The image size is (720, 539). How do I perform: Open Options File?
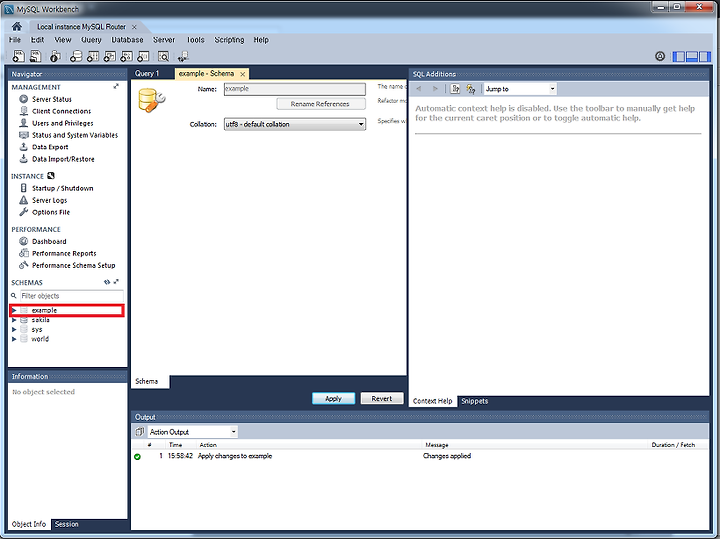coord(45,212)
